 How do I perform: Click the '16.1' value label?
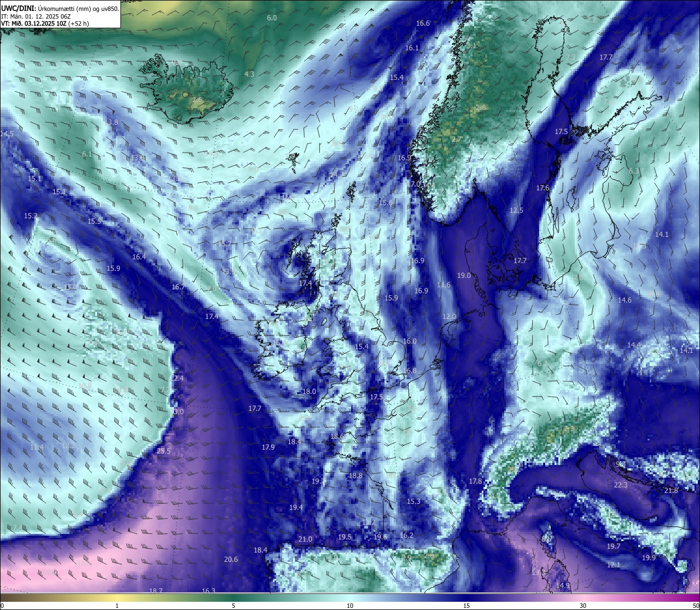[x=412, y=48]
